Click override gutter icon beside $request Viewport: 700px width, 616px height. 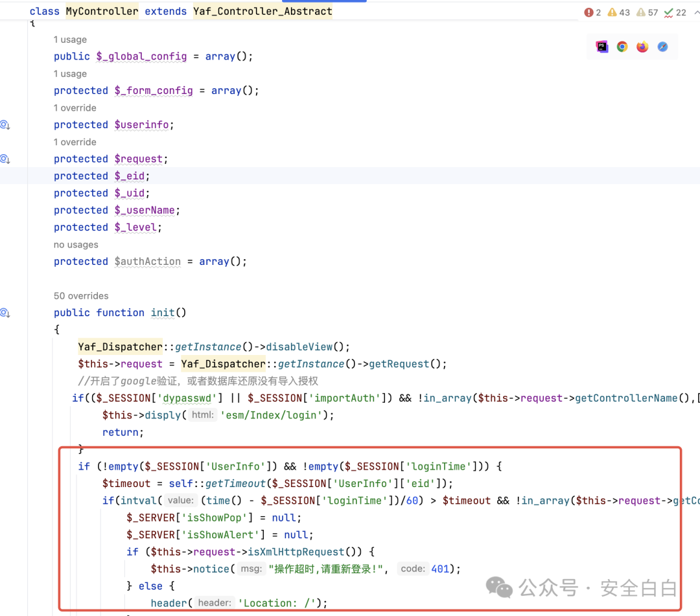point(5,159)
